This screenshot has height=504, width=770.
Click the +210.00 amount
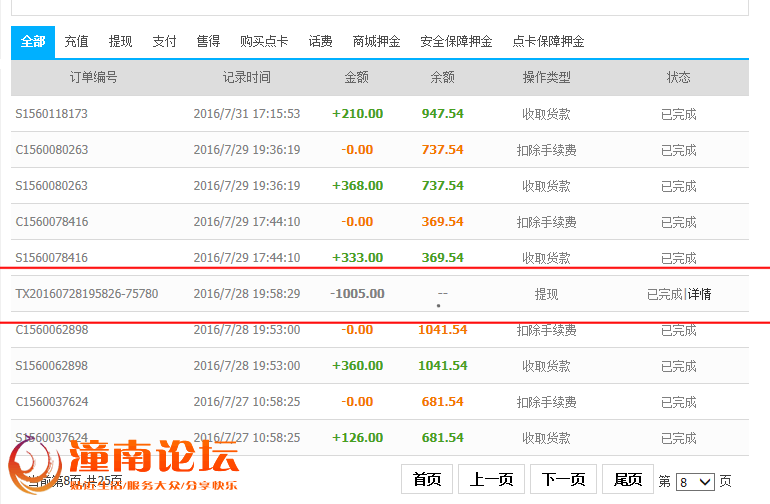pos(358,114)
